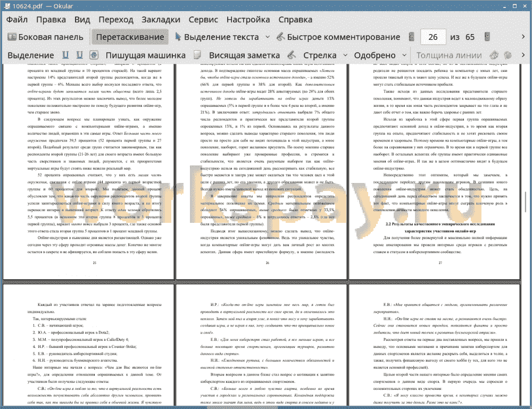532x409 pixels.
Task: Click the vertical scrollbar handle
Action: tap(526, 202)
